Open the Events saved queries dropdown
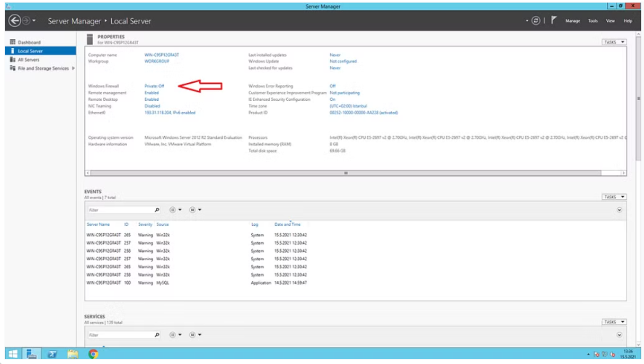 coord(195,210)
